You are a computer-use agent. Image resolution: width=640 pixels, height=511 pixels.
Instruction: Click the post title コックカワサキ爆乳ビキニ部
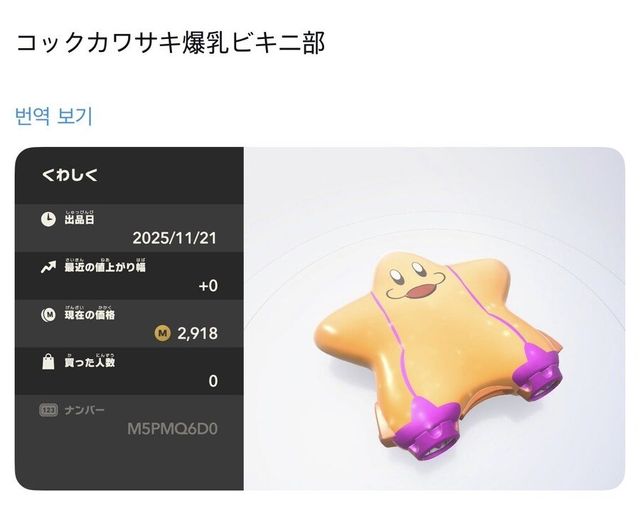[x=170, y=43]
